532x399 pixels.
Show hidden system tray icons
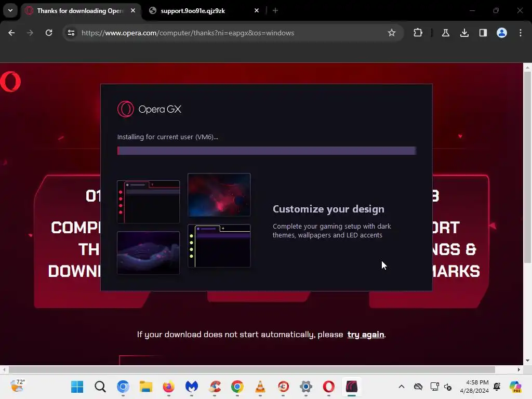pyautogui.click(x=402, y=387)
